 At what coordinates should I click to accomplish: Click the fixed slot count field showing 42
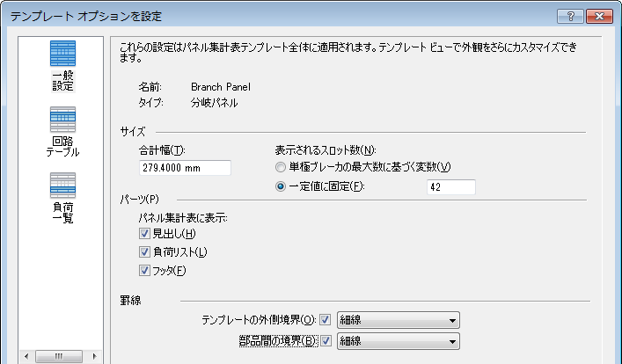(x=450, y=186)
